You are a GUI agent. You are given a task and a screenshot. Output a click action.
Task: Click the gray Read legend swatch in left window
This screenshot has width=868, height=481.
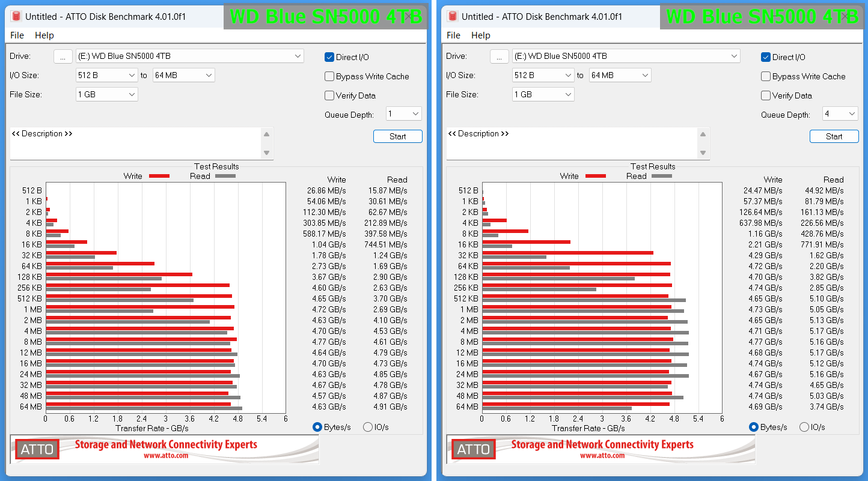tap(225, 176)
